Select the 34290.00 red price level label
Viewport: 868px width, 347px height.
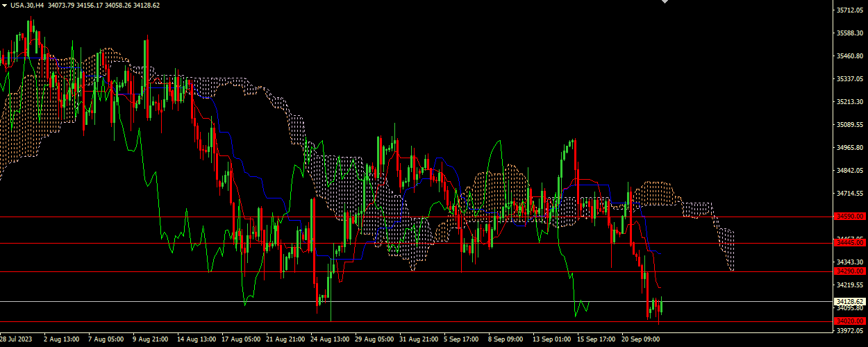tap(849, 271)
